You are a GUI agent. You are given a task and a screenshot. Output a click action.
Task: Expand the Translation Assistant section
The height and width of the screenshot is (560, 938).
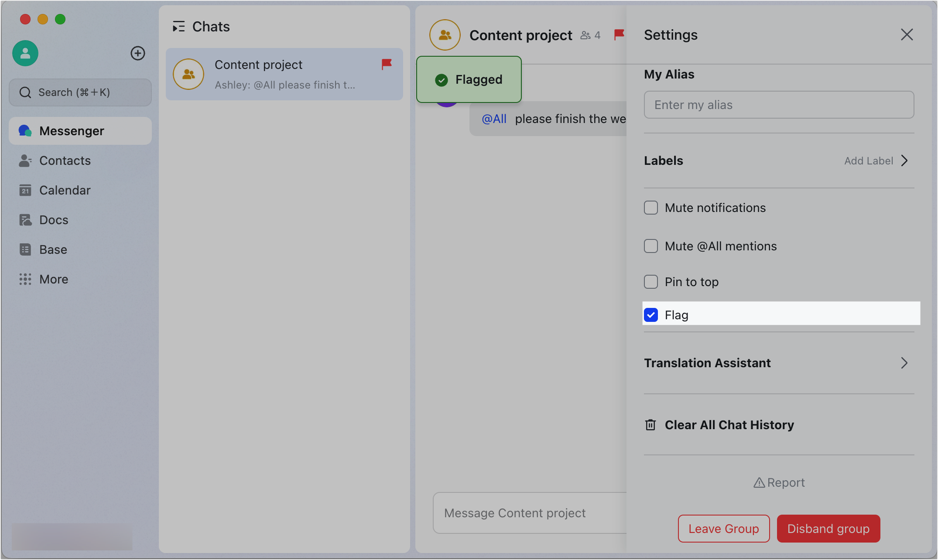coord(904,363)
